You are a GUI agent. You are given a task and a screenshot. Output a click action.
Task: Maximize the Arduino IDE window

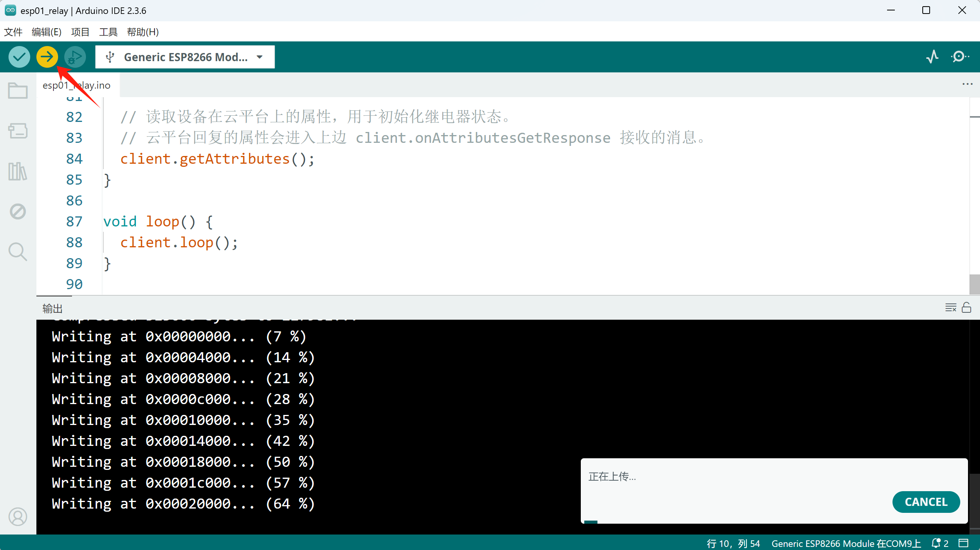[926, 10]
